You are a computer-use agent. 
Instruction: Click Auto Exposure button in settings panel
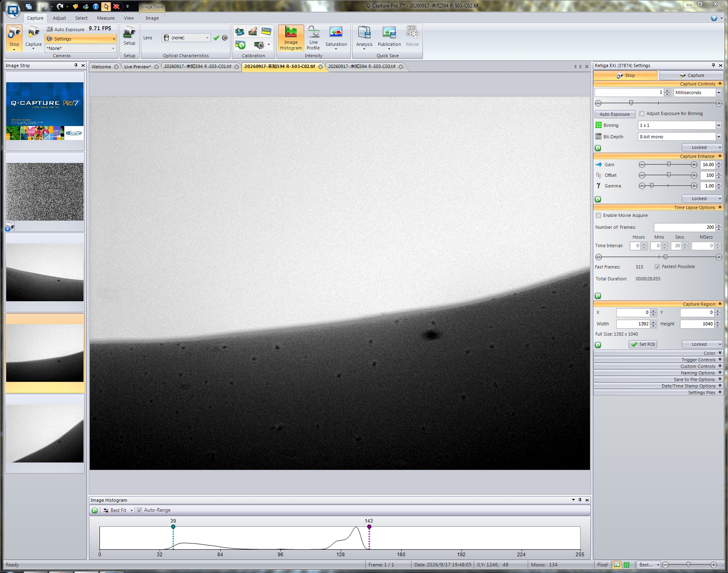(x=615, y=114)
